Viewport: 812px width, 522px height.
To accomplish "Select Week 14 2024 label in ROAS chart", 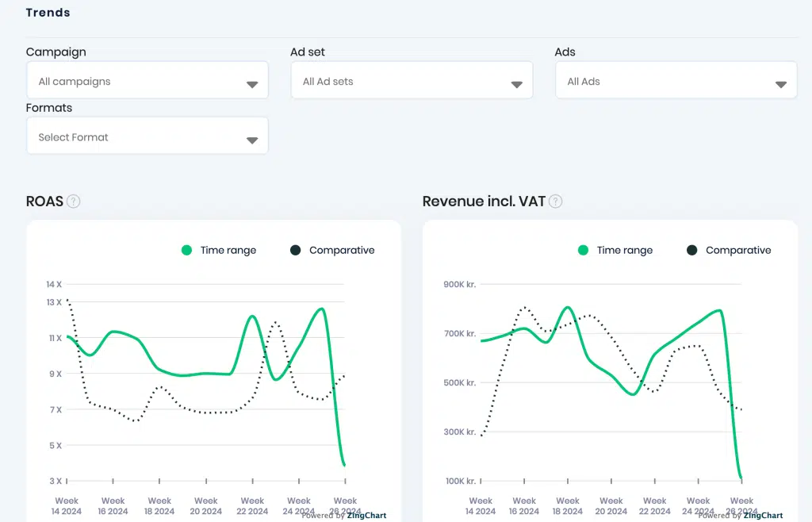I will (67, 506).
